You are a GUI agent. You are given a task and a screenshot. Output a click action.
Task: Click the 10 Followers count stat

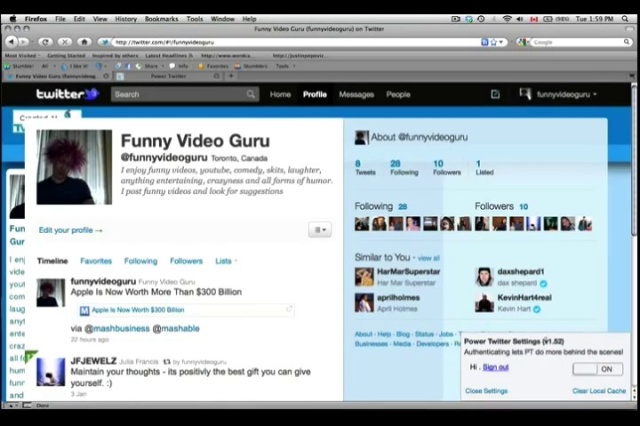click(447, 168)
